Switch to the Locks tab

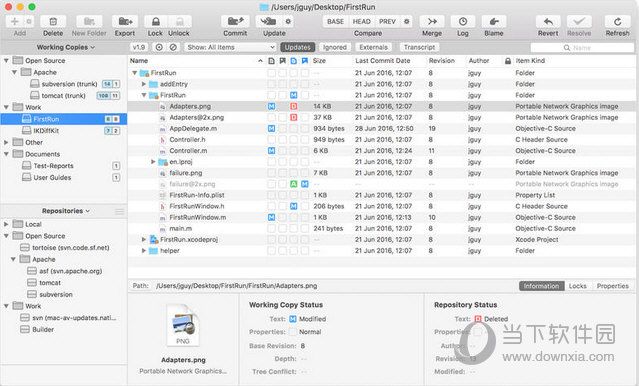point(577,286)
